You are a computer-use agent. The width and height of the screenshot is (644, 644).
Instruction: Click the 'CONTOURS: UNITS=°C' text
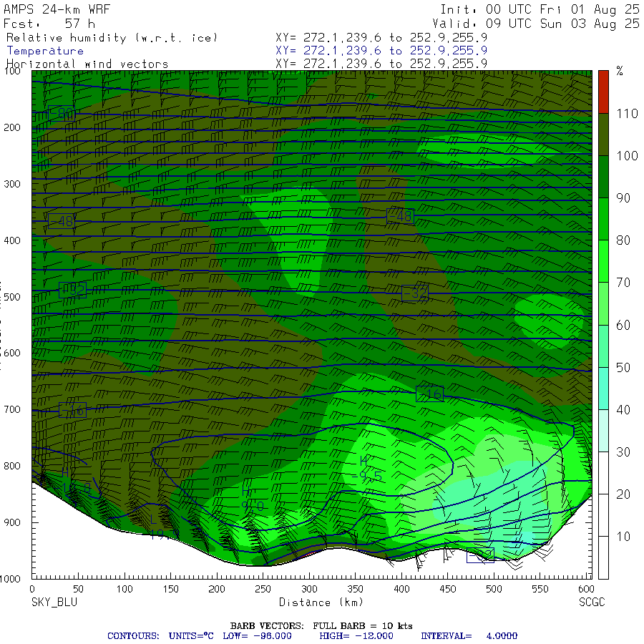(x=160, y=636)
